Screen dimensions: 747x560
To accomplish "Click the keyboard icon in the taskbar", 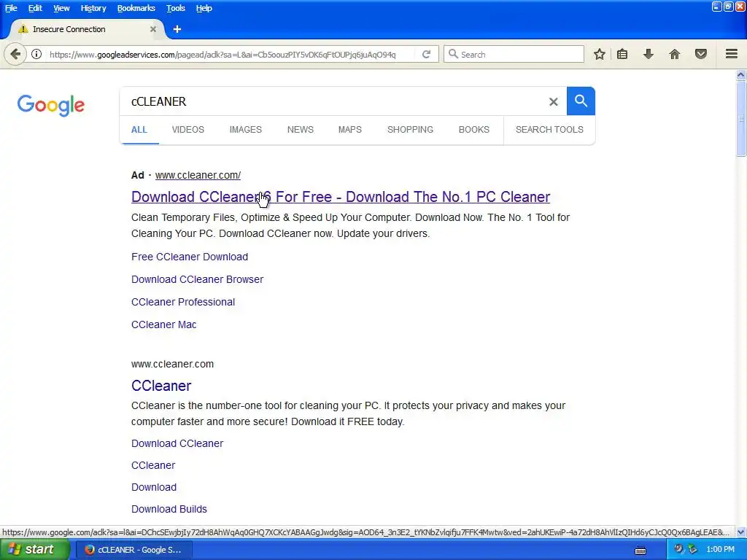I will [x=640, y=550].
